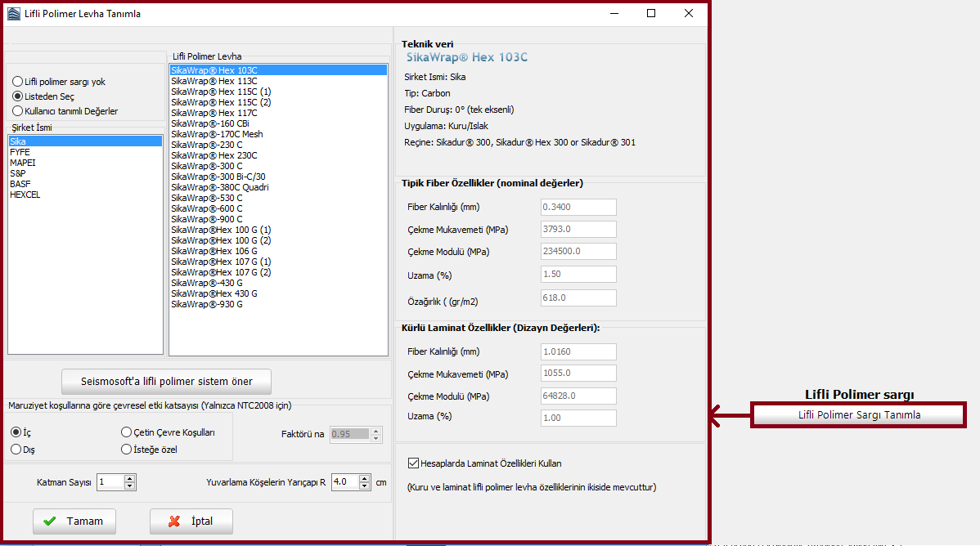Select MAPEI from Şirket İsmi list
This screenshot has height=546, width=980.
click(x=23, y=163)
